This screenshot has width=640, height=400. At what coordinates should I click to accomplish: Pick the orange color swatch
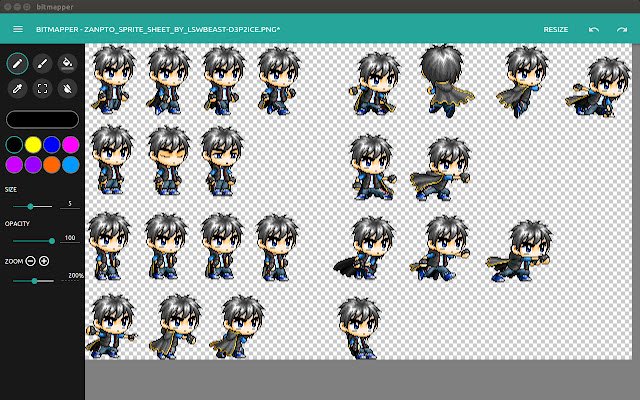pos(52,165)
